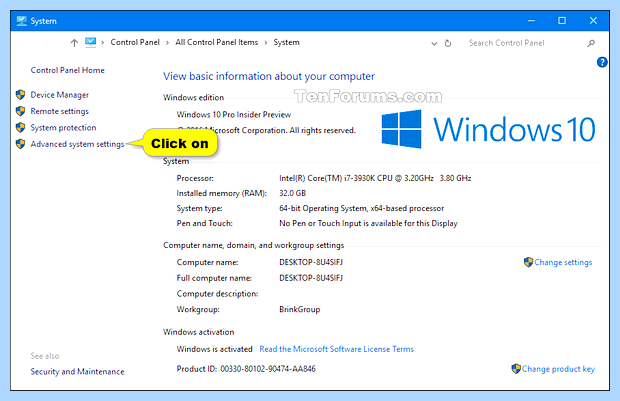Select System in the breadcrumb path
This screenshot has width=620, height=401.
[287, 42]
